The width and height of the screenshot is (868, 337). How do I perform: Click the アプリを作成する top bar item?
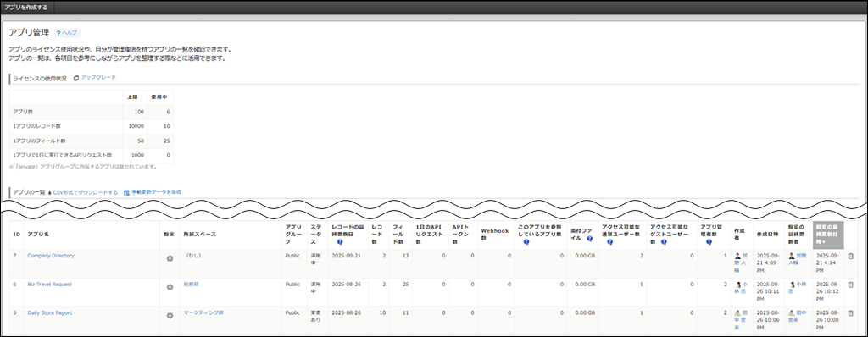coord(25,7)
